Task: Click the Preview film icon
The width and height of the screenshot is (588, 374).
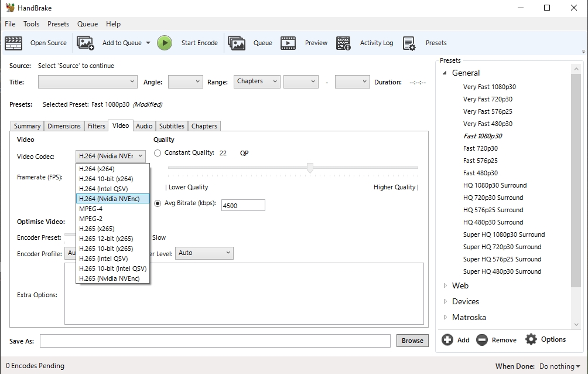Action: coord(288,43)
